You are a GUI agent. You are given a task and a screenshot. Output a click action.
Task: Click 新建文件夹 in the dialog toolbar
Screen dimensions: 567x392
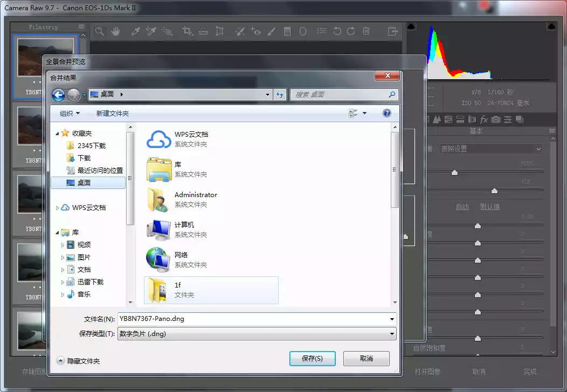click(x=113, y=114)
